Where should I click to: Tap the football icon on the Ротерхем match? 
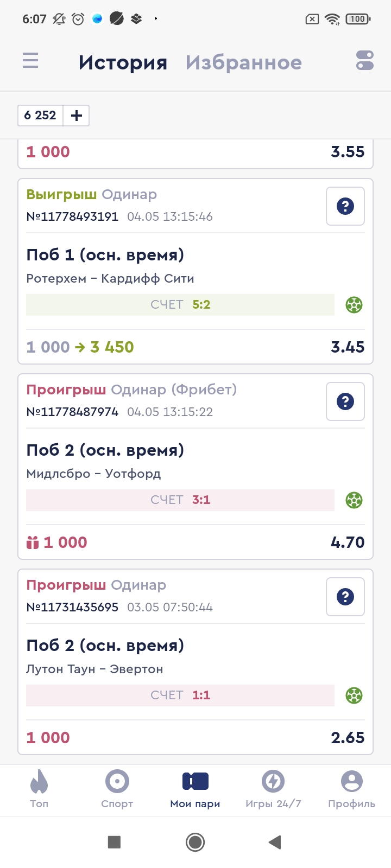click(x=354, y=305)
